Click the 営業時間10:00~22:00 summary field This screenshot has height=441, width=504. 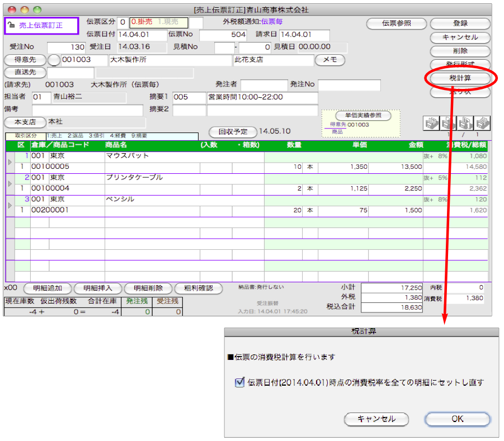point(262,97)
